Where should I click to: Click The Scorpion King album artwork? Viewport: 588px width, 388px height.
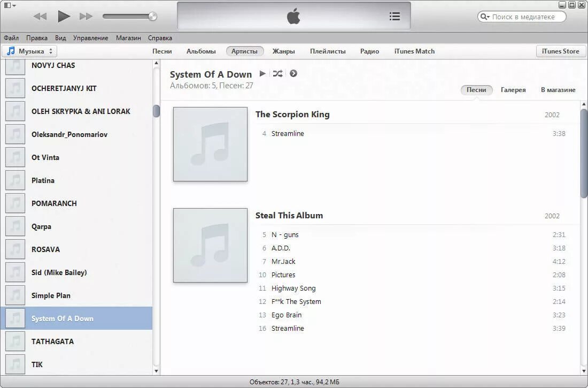(210, 144)
